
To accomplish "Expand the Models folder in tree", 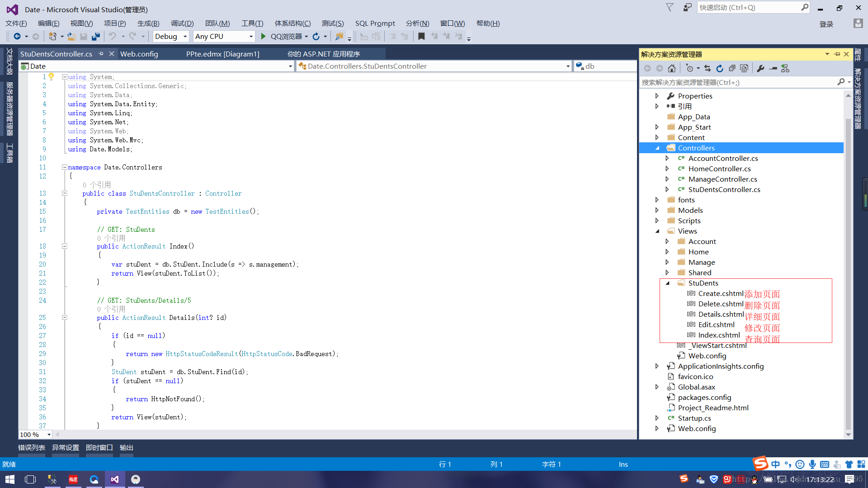I will 657,211.
